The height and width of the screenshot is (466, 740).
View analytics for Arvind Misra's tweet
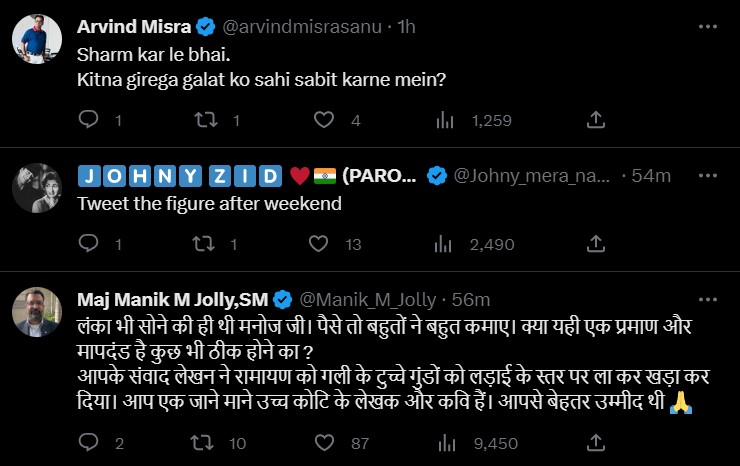point(446,120)
